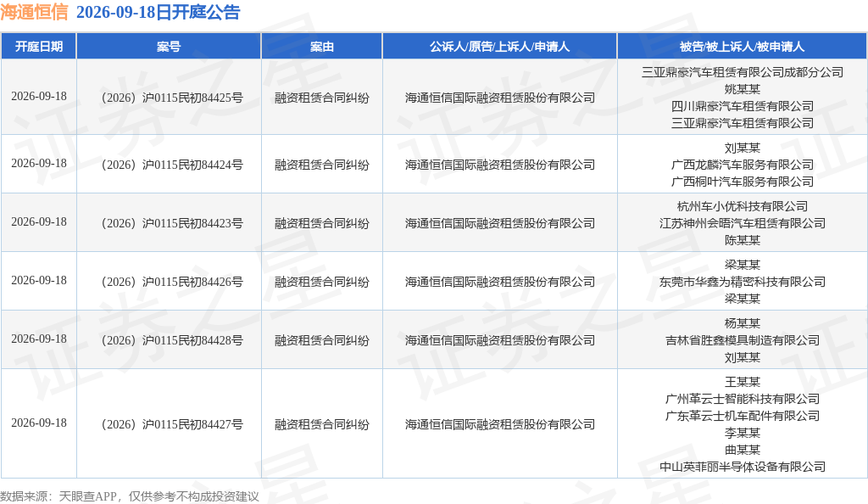Click defendant 广州革云士智能科技有限公司

click(743, 399)
